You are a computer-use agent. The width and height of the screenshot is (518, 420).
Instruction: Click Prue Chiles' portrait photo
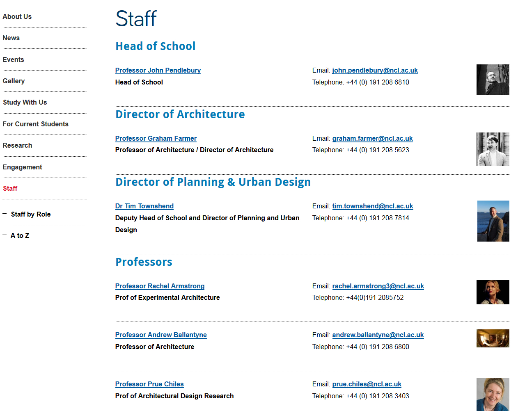[x=493, y=395]
